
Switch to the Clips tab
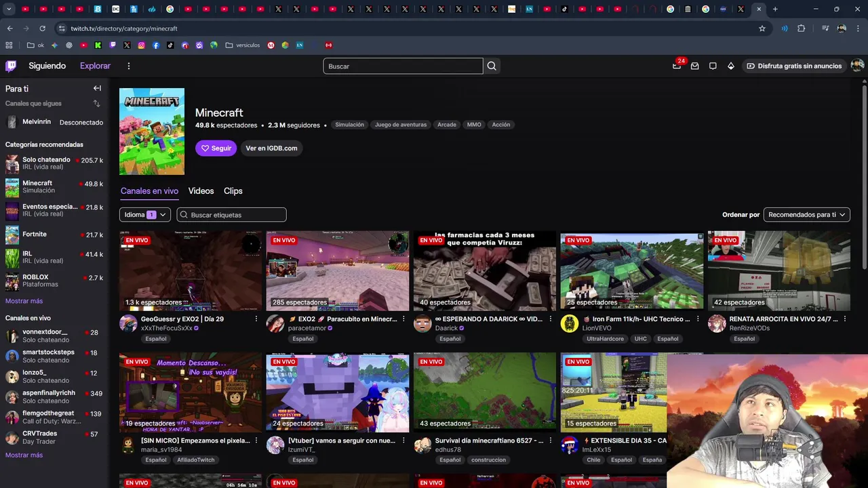pyautogui.click(x=233, y=191)
